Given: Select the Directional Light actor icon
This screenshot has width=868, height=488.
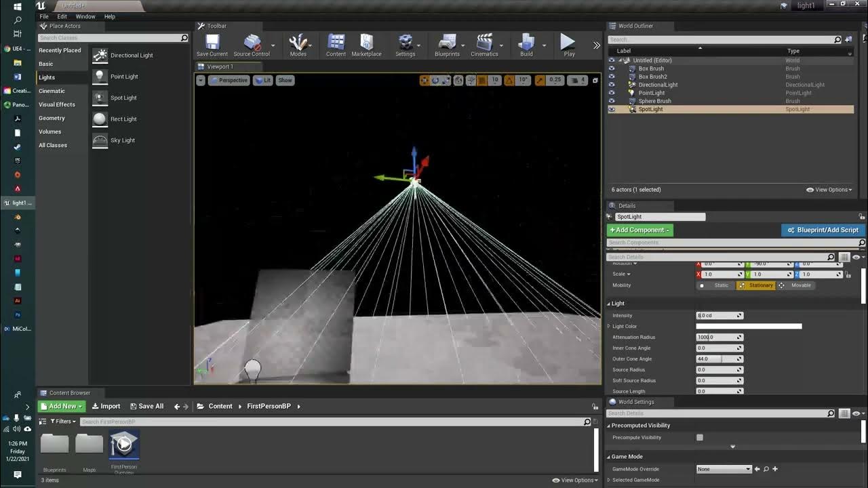Looking at the screenshot, I should (100, 56).
